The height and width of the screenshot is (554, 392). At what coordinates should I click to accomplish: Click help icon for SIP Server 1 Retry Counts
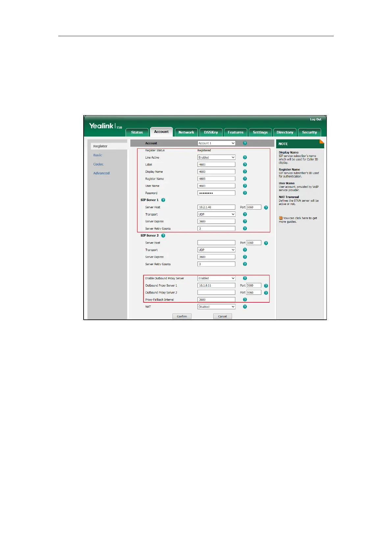pyautogui.click(x=245, y=228)
